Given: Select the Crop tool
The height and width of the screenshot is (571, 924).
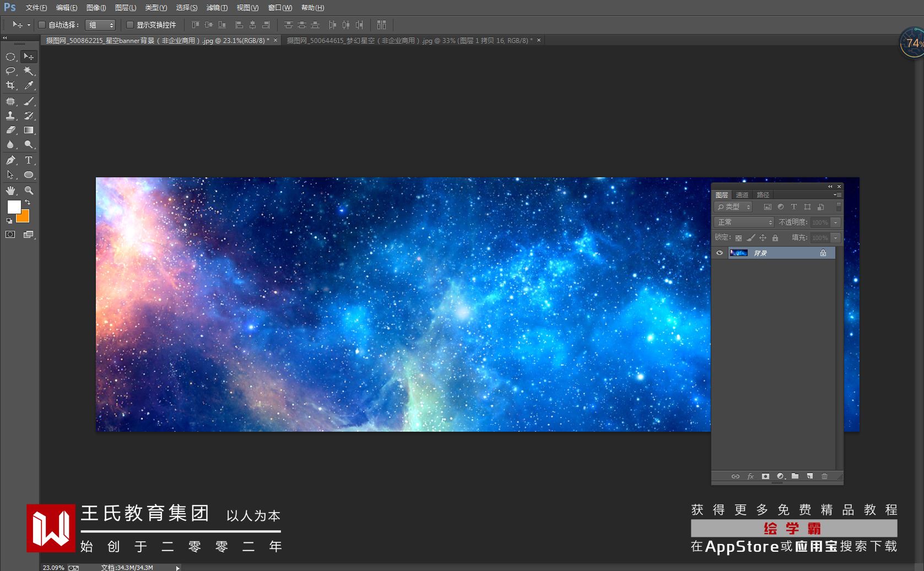Looking at the screenshot, I should click(10, 85).
